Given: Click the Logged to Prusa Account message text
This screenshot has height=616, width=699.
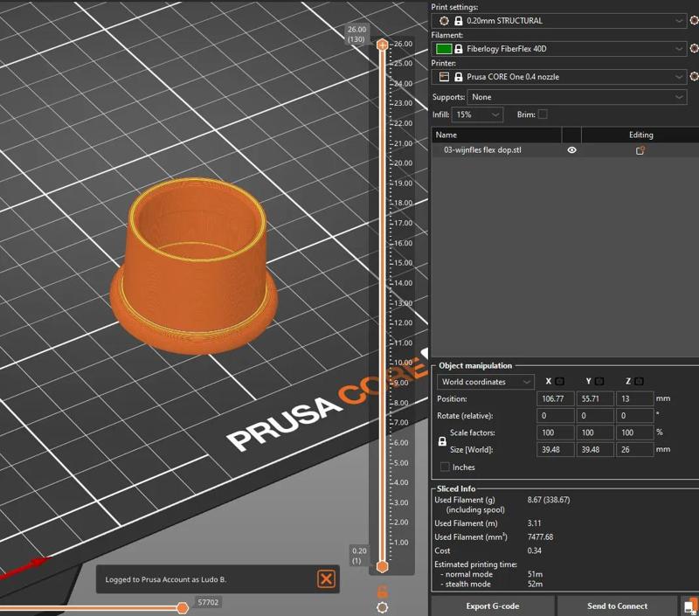Looking at the screenshot, I should click(166, 579).
